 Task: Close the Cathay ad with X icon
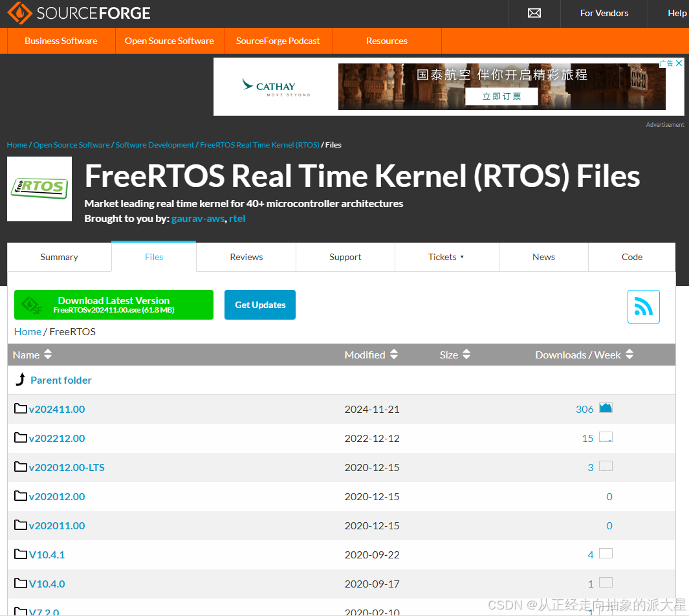(x=679, y=63)
